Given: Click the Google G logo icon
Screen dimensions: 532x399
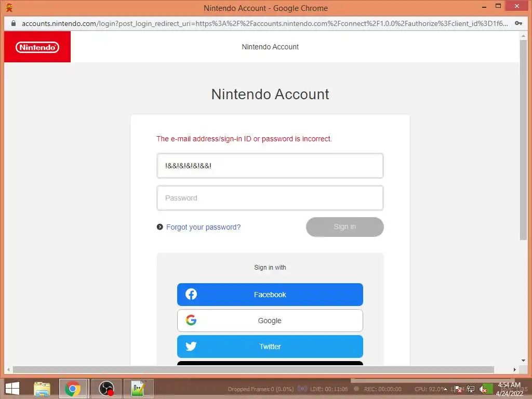Looking at the screenshot, I should [191, 320].
